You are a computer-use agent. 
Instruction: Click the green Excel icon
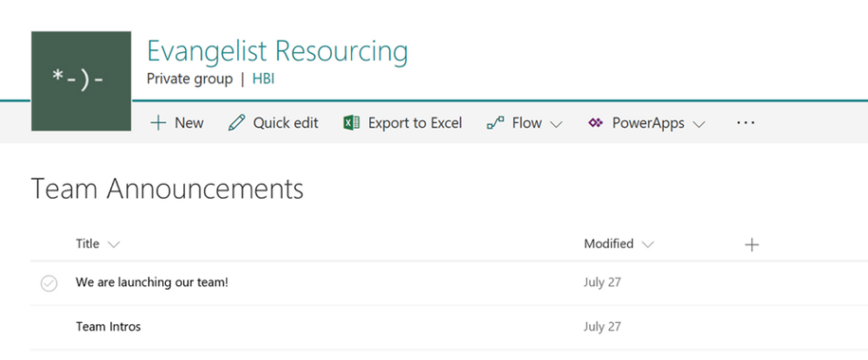352,123
